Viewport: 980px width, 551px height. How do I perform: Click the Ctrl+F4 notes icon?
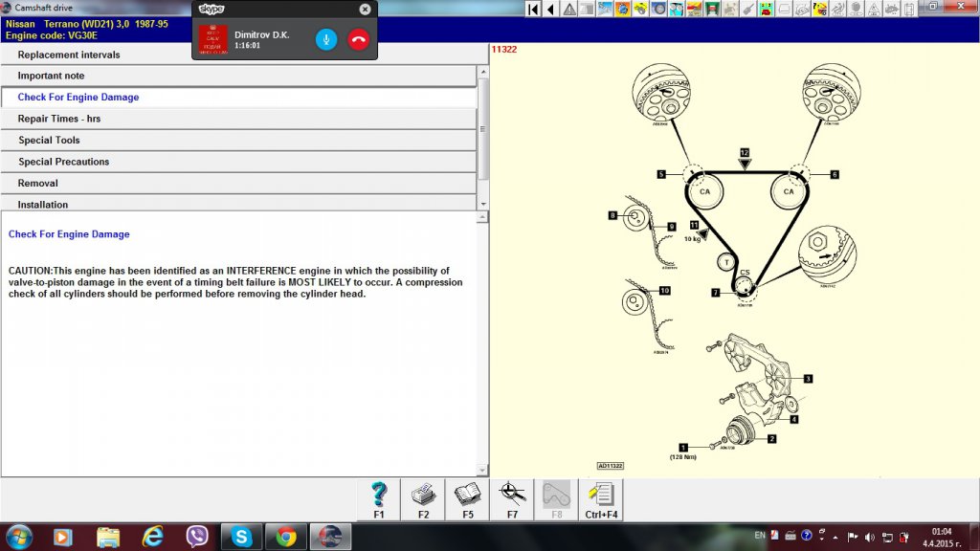click(x=600, y=499)
